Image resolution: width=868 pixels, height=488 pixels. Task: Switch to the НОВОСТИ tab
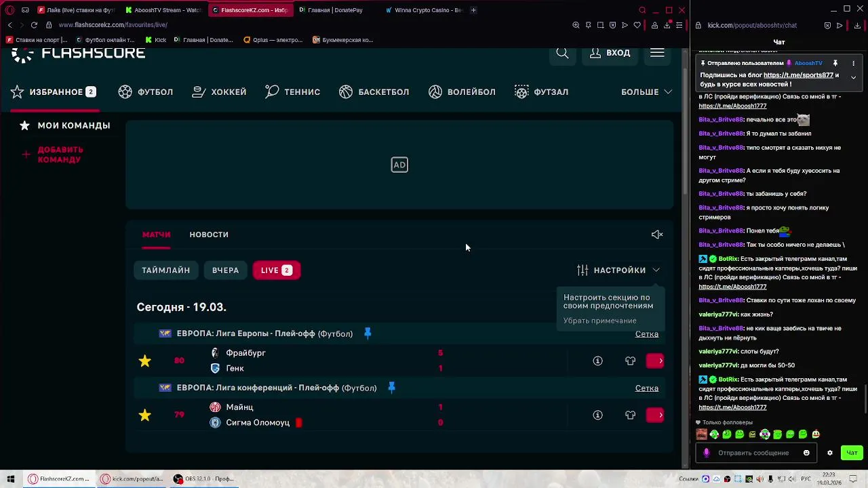click(x=209, y=235)
